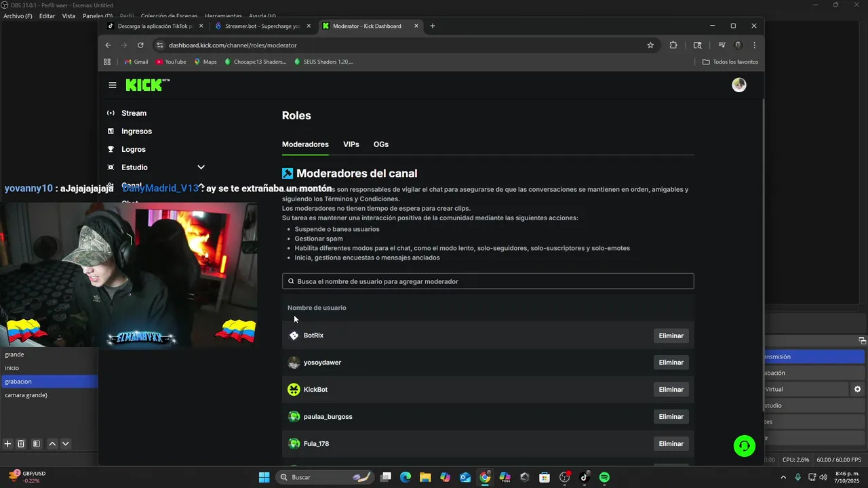
Task: Open the Maps bookmark
Action: (205, 62)
